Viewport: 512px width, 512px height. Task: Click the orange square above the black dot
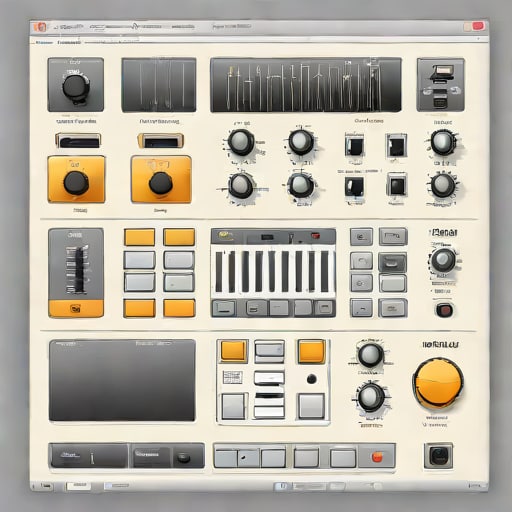pyautogui.click(x=311, y=351)
